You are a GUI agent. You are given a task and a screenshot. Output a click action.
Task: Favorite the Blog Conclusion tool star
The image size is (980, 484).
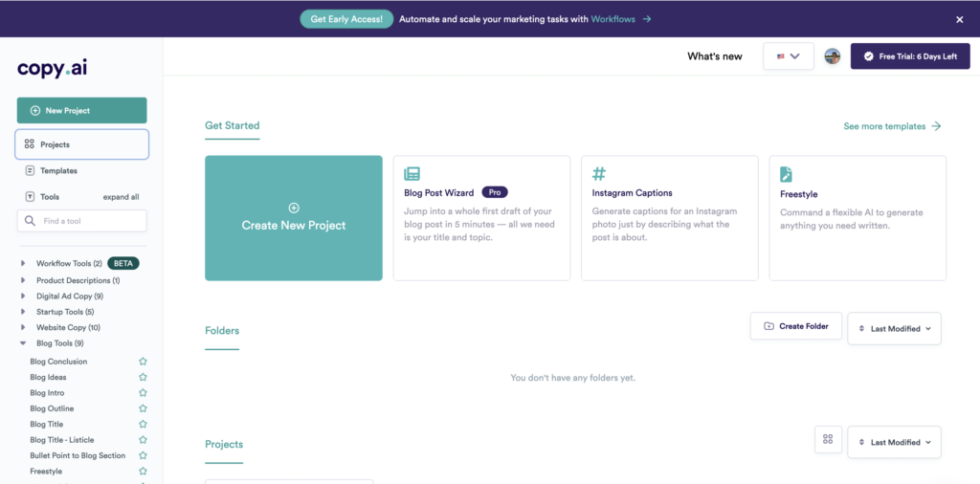[143, 362]
